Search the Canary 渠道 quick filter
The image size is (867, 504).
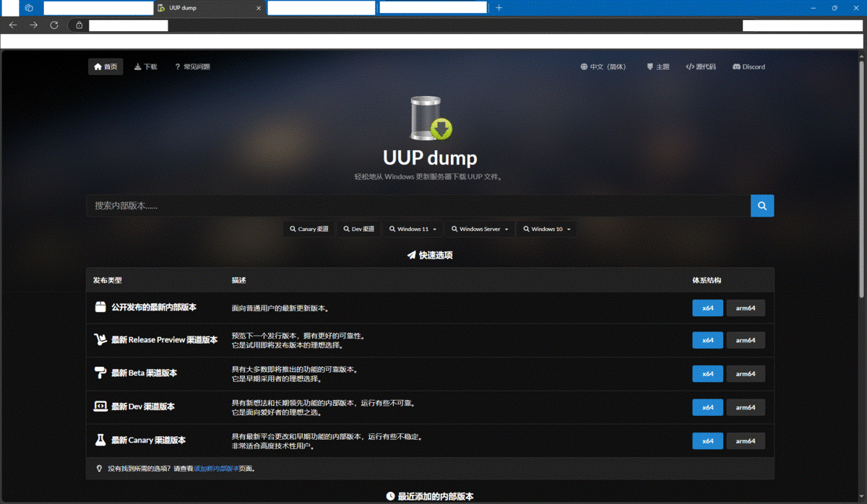[x=309, y=229]
